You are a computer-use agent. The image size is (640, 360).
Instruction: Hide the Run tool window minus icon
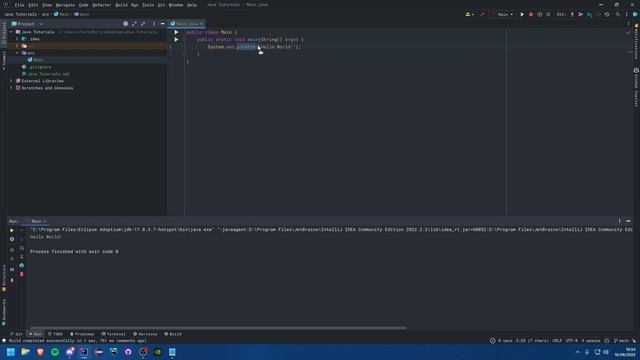tap(628, 221)
